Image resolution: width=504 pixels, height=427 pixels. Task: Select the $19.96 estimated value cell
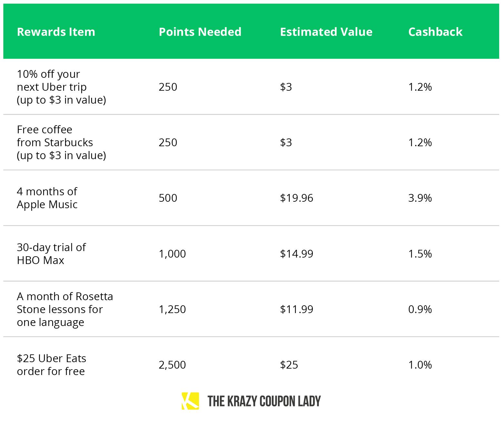coord(297,198)
